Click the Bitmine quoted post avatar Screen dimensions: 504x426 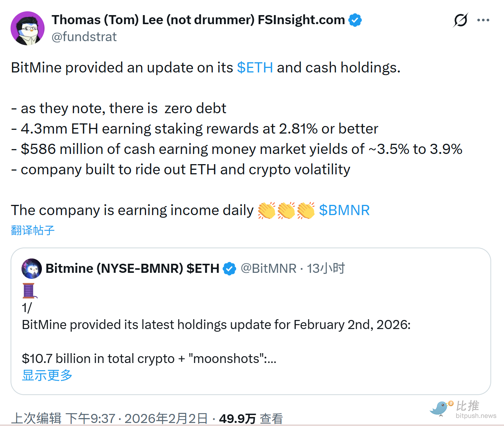[x=32, y=269]
